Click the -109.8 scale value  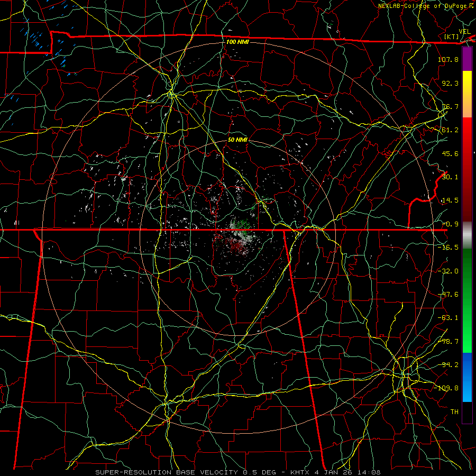[446, 388]
